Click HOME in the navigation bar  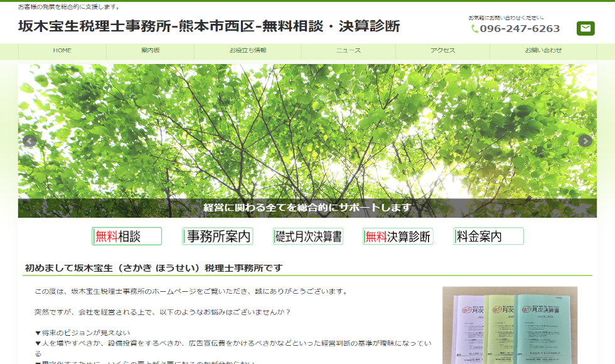pyautogui.click(x=62, y=51)
